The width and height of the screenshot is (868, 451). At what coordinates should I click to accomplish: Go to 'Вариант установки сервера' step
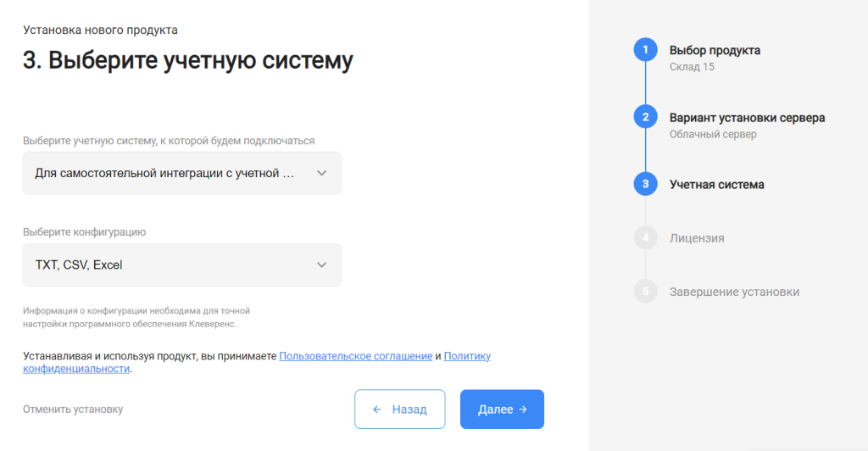pyautogui.click(x=748, y=118)
